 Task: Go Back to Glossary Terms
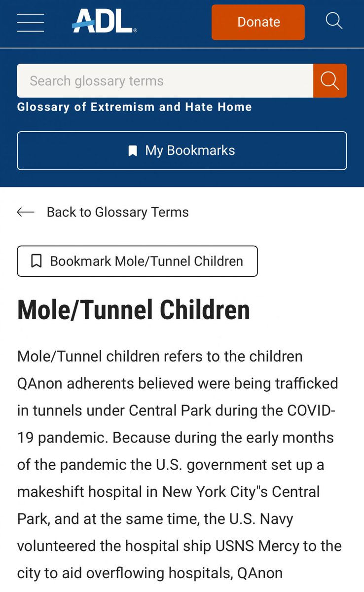coord(117,212)
